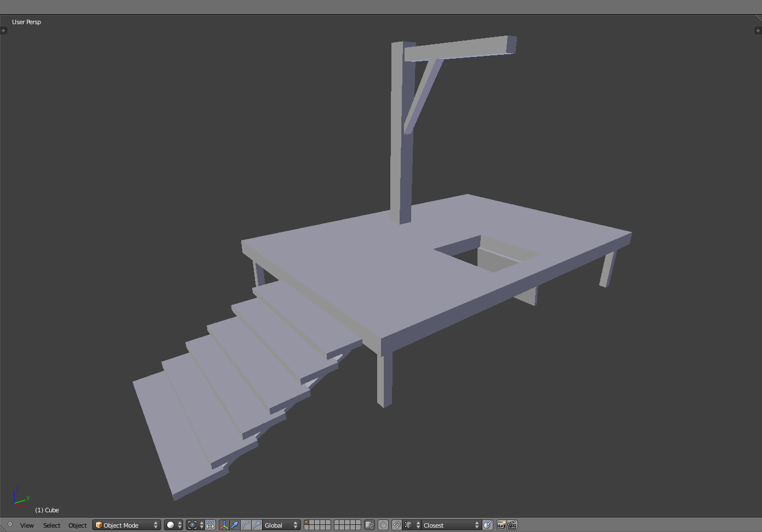
Task: Open the Global transform orientation dropdown
Action: point(281,525)
